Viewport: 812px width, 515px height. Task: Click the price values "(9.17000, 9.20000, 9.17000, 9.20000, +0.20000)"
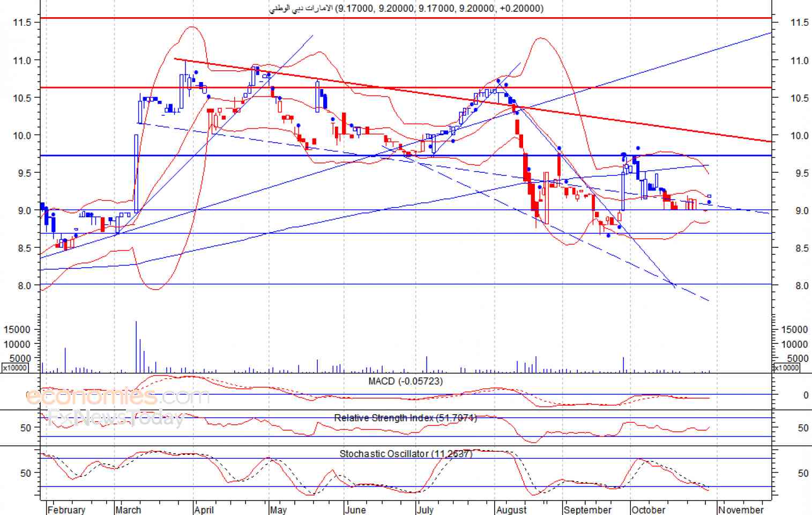(439, 9)
